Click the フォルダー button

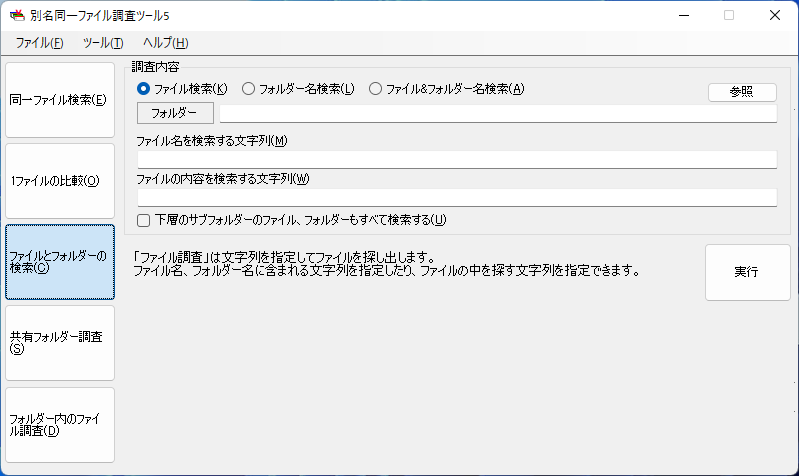[175, 113]
